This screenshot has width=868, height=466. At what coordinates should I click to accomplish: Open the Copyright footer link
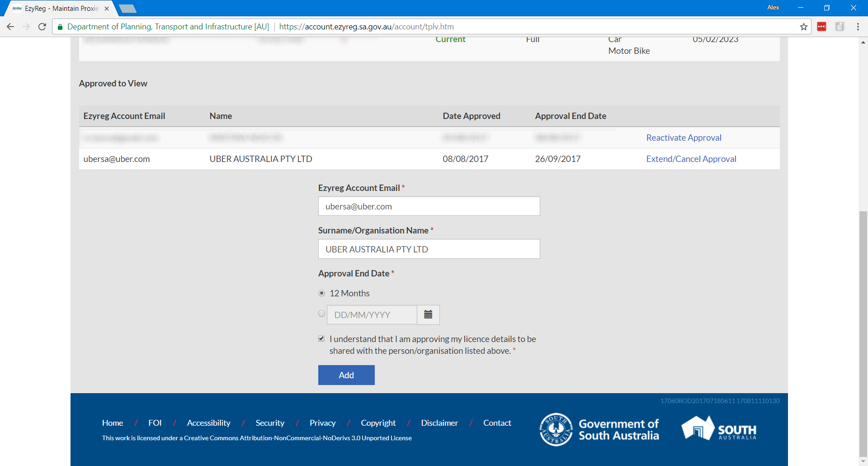pos(378,423)
